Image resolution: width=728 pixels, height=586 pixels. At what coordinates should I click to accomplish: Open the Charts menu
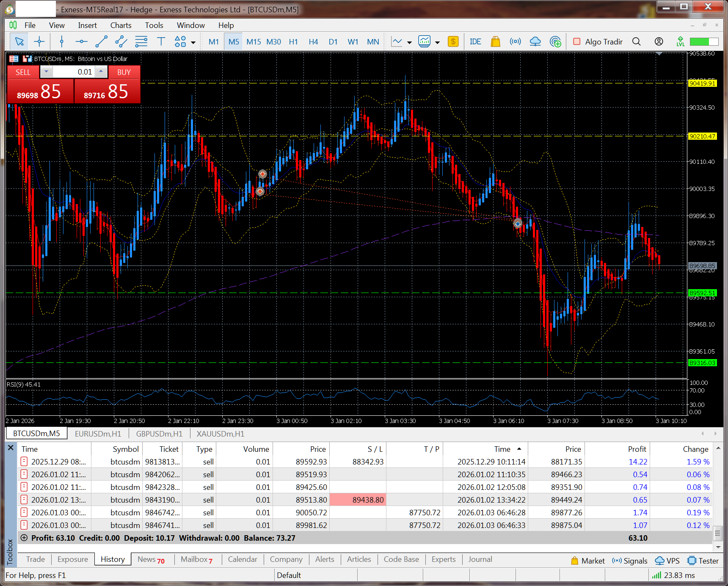pyautogui.click(x=121, y=25)
